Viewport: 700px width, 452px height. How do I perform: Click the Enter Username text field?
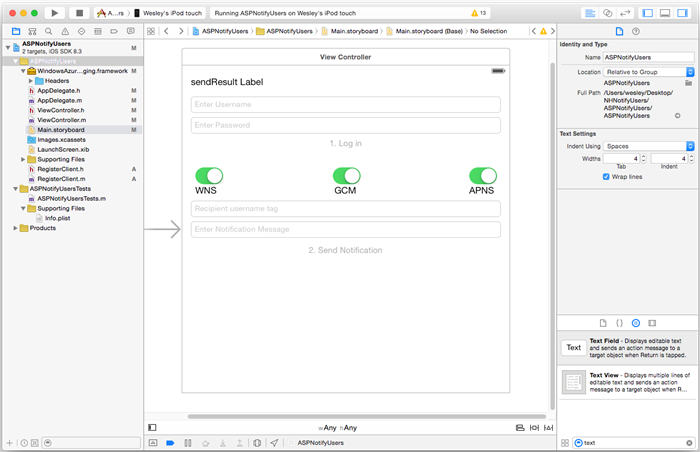(x=346, y=105)
